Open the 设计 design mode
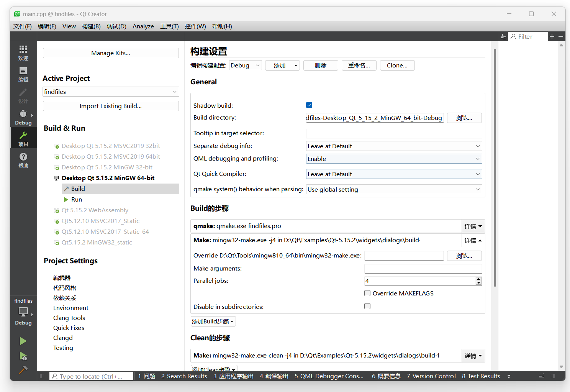 click(x=23, y=96)
